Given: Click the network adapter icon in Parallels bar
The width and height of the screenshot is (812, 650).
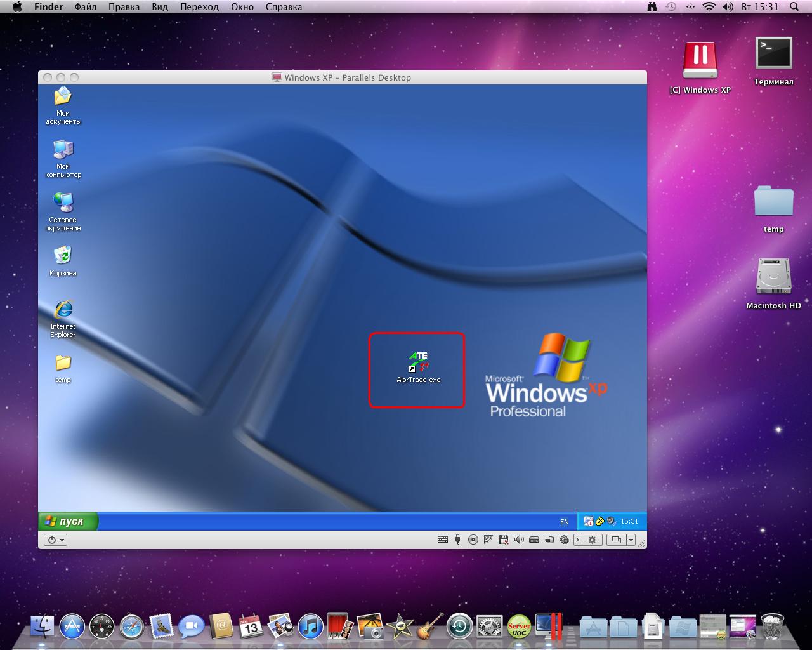Looking at the screenshot, I should (x=488, y=540).
